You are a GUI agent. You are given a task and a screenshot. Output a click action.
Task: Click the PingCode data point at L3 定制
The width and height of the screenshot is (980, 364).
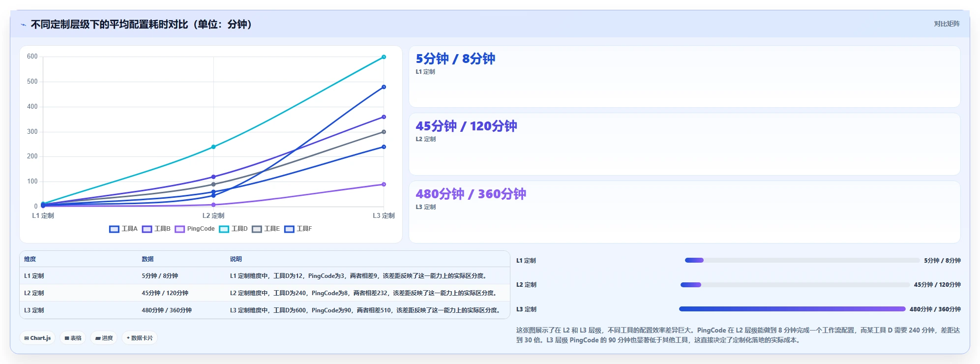pos(384,184)
